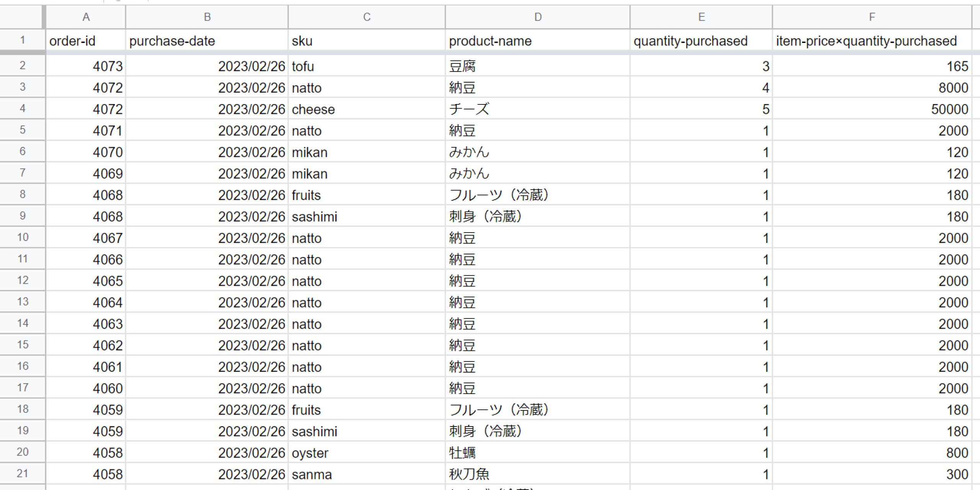Click the select-all corner box
The width and height of the screenshot is (980, 490).
[x=21, y=17]
